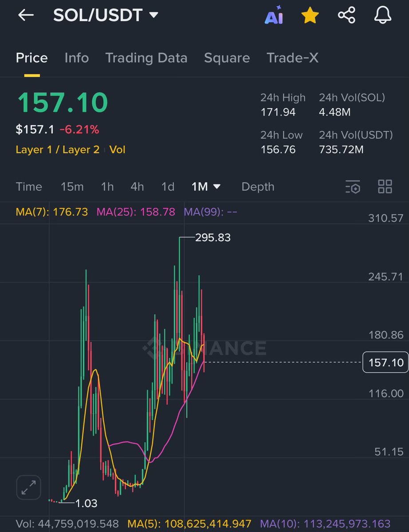Tap the Layer 1 / Layer 2 tag
This screenshot has height=532, width=409.
tap(58, 150)
